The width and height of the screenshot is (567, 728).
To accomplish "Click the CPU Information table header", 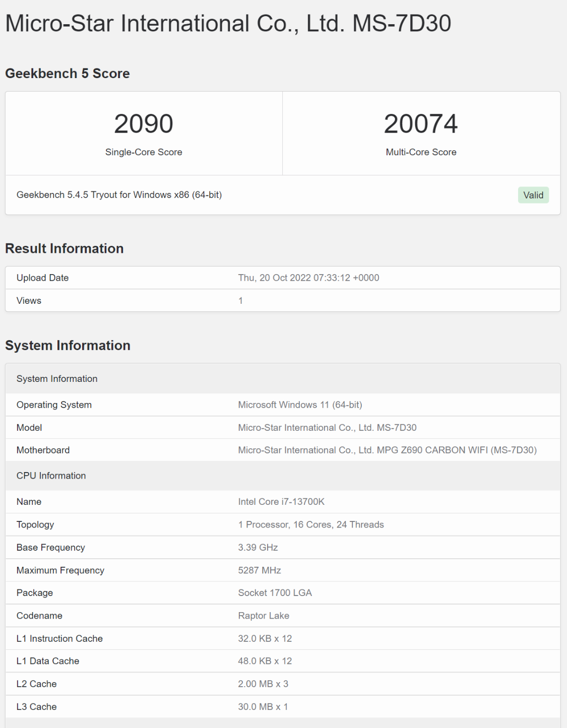I will 283,476.
